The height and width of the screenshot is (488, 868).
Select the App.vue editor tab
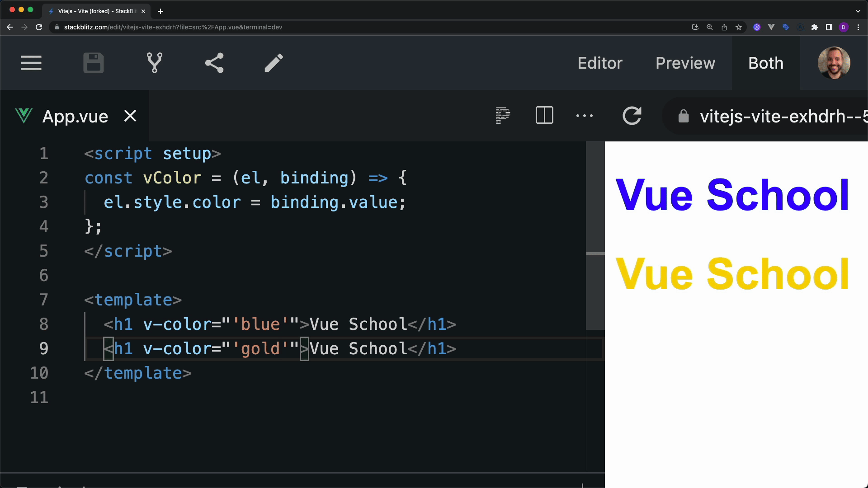tap(75, 116)
